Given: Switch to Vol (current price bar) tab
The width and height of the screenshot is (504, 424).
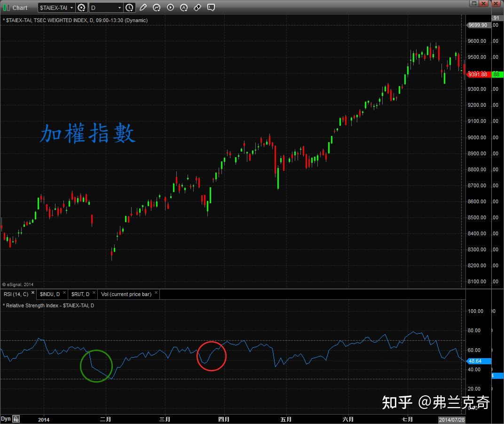Looking at the screenshot, I should click(126, 295).
